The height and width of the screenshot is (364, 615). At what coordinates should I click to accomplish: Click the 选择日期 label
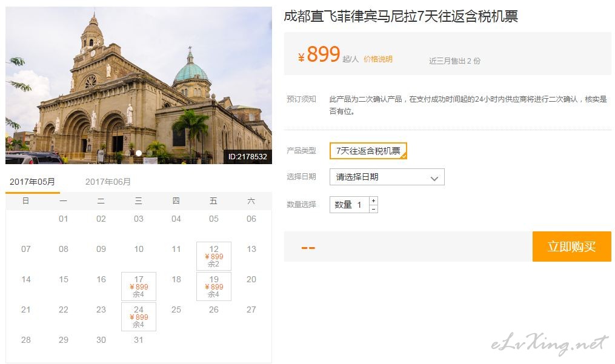click(x=301, y=176)
